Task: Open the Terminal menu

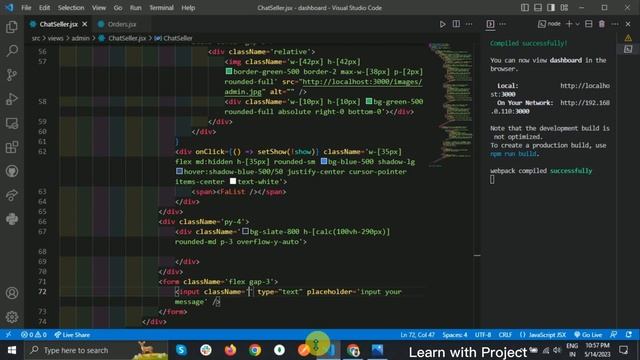Action: click(x=161, y=8)
